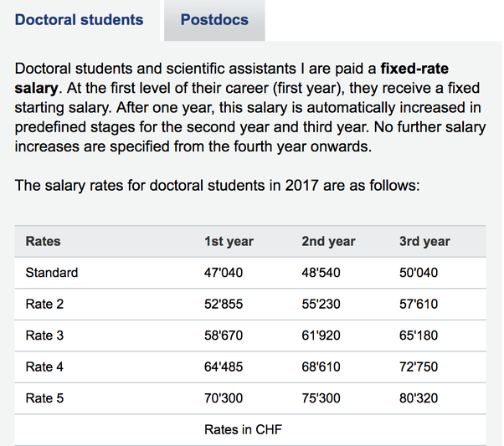Click the '1st year' column header
Image resolution: width=504 pixels, height=446 pixels.
coord(229,241)
